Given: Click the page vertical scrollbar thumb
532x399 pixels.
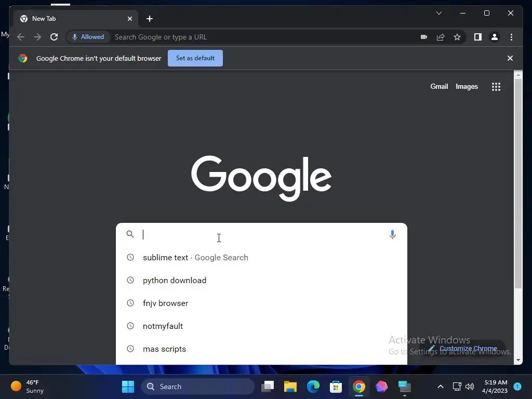Looking at the screenshot, I should (x=518, y=183).
